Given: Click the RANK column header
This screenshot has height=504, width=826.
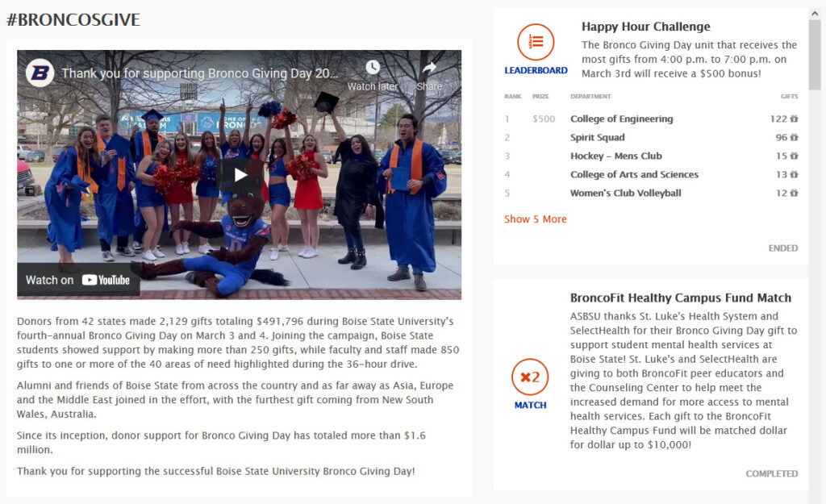Looking at the screenshot, I should (x=512, y=97).
